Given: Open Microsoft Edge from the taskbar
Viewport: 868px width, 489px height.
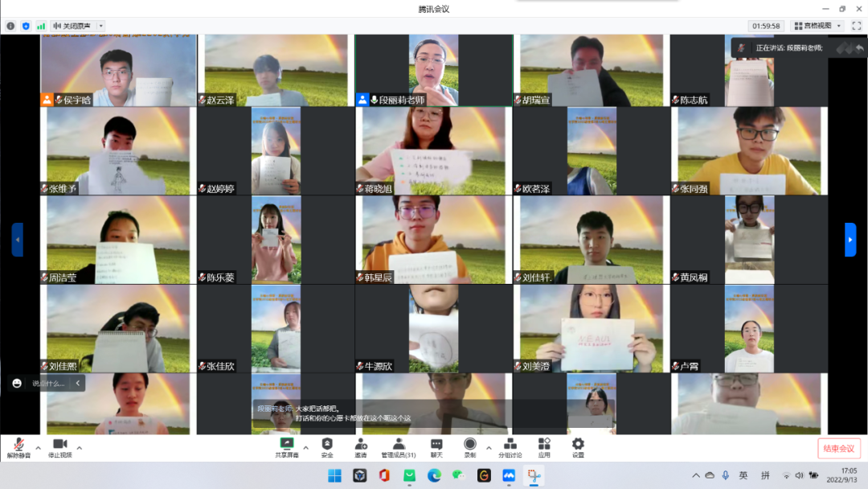Looking at the screenshot, I should tap(434, 475).
